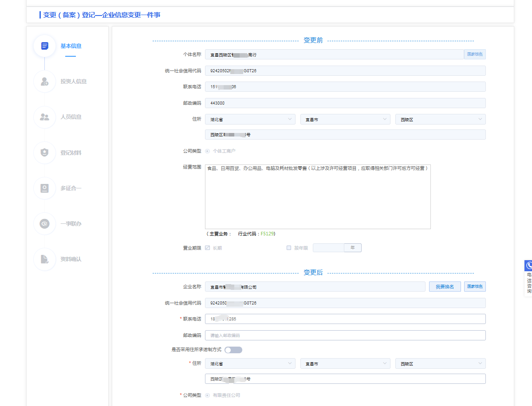Check the 按年限 checkbox
The image size is (532, 406).
[289, 248]
